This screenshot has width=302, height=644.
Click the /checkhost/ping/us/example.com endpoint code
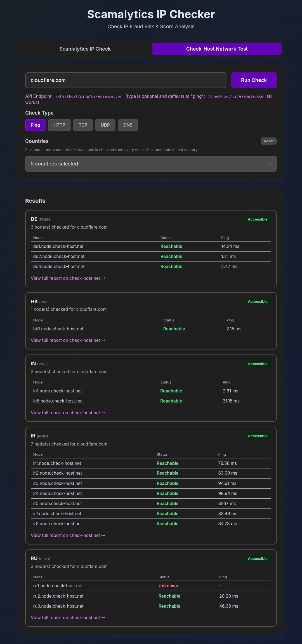tap(89, 96)
